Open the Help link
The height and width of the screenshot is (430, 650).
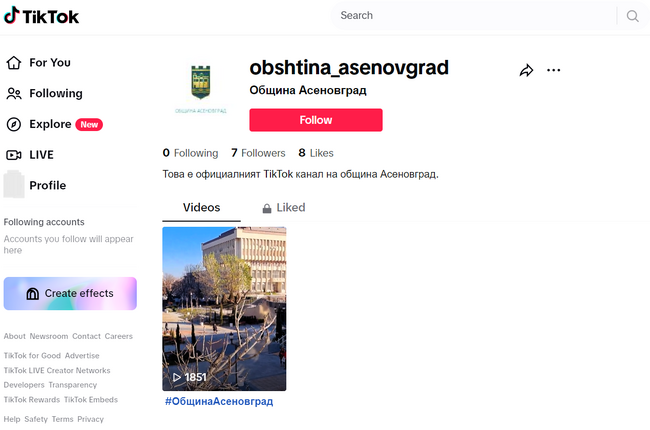(x=12, y=419)
